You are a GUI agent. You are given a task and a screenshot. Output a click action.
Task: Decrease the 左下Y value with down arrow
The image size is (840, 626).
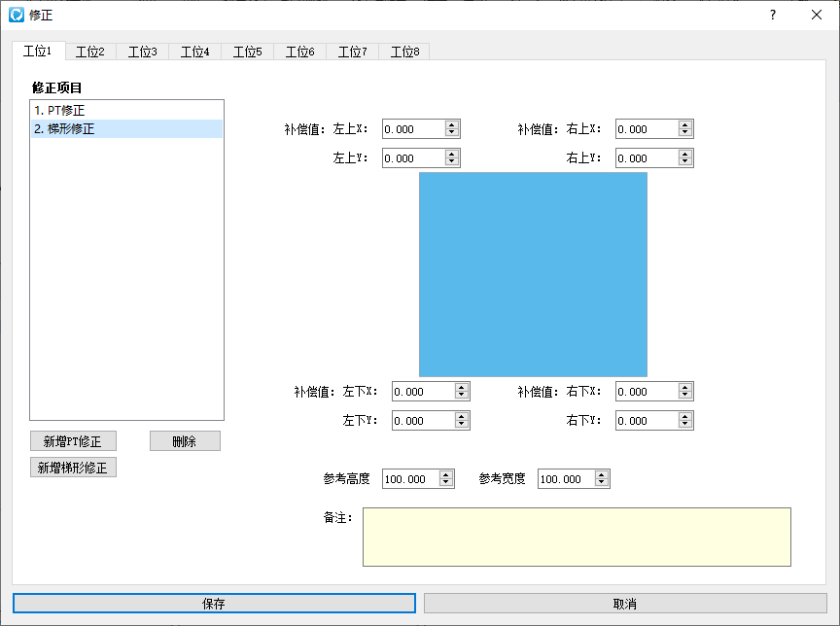462,425
